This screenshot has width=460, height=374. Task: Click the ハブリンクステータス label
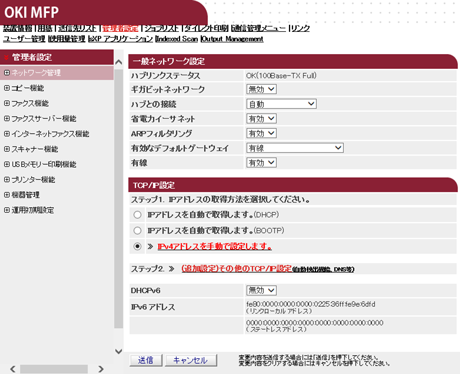click(x=165, y=76)
